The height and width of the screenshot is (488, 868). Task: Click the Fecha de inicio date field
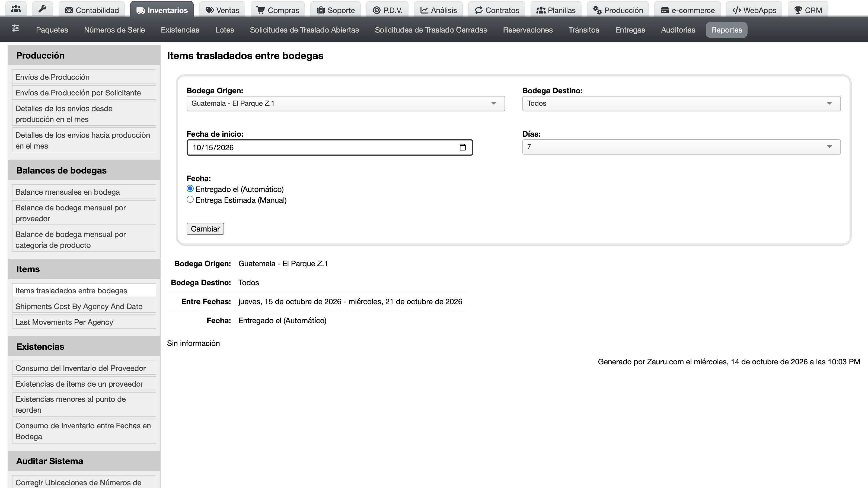(x=330, y=147)
